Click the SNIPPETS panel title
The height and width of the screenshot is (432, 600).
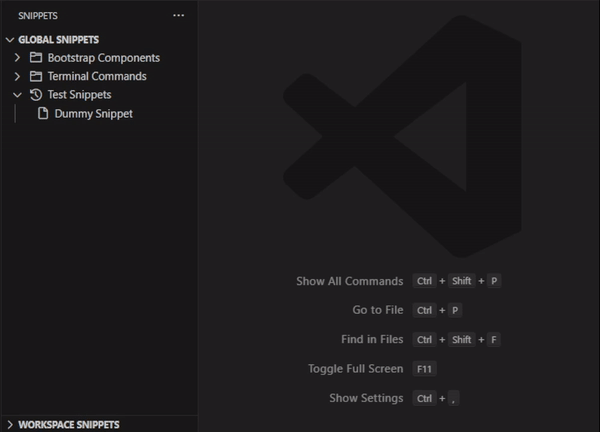(38, 16)
